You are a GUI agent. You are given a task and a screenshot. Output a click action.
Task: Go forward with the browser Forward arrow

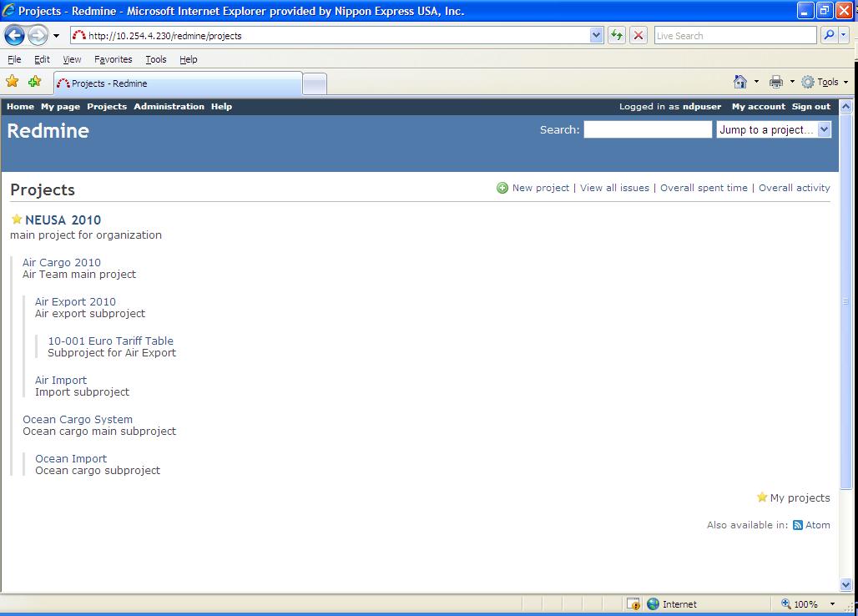tap(38, 36)
